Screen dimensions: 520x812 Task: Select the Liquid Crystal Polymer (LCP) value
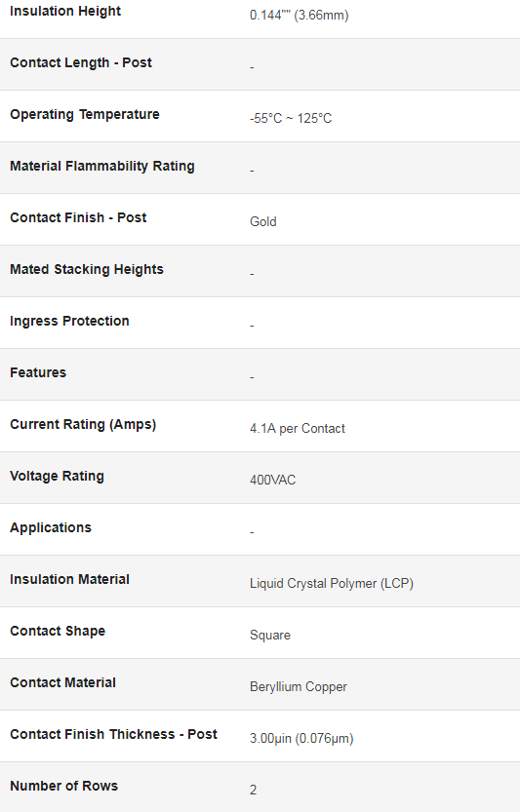click(332, 584)
